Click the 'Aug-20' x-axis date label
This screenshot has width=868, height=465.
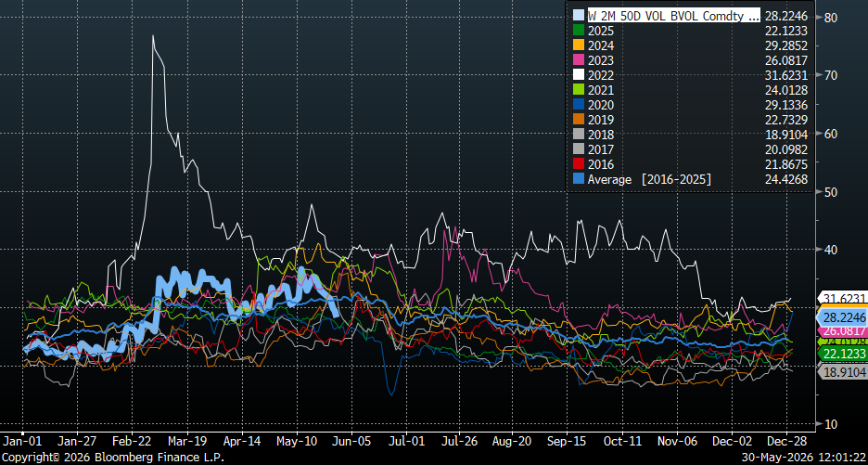[x=511, y=442]
